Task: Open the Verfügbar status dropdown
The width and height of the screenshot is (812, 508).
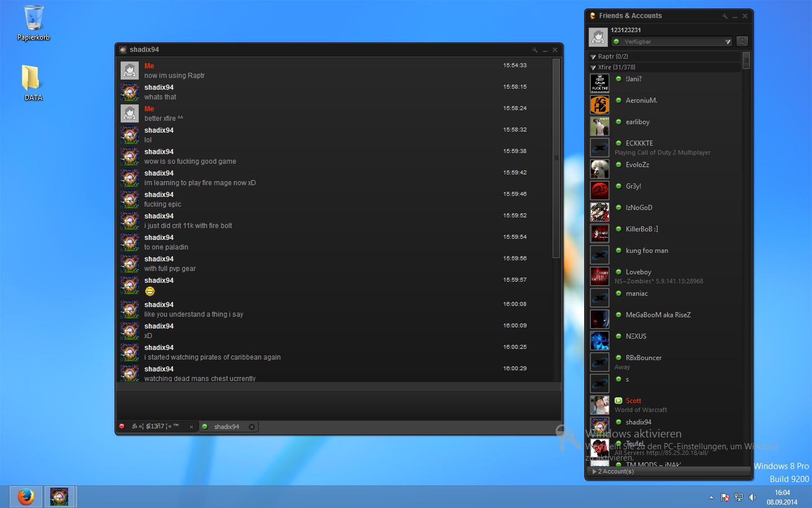Action: pyautogui.click(x=672, y=41)
